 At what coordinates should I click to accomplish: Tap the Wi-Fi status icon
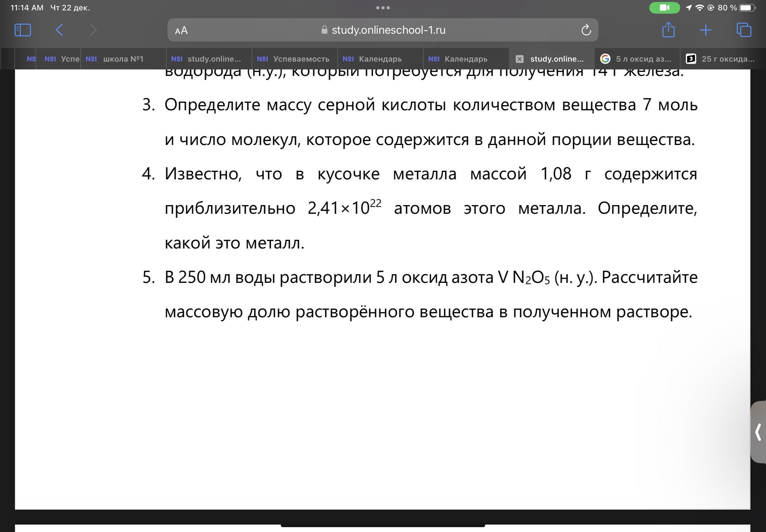699,8
